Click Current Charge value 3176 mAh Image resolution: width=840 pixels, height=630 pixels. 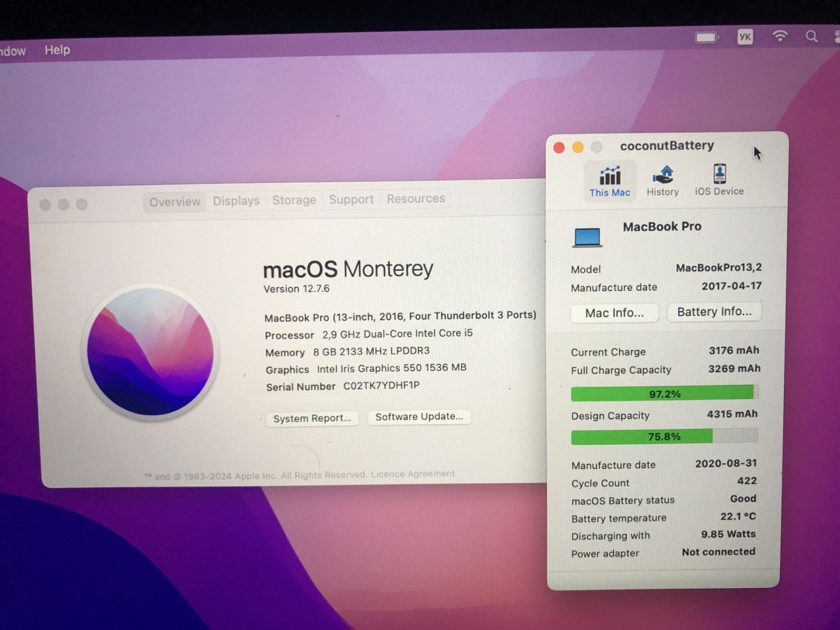(733, 350)
